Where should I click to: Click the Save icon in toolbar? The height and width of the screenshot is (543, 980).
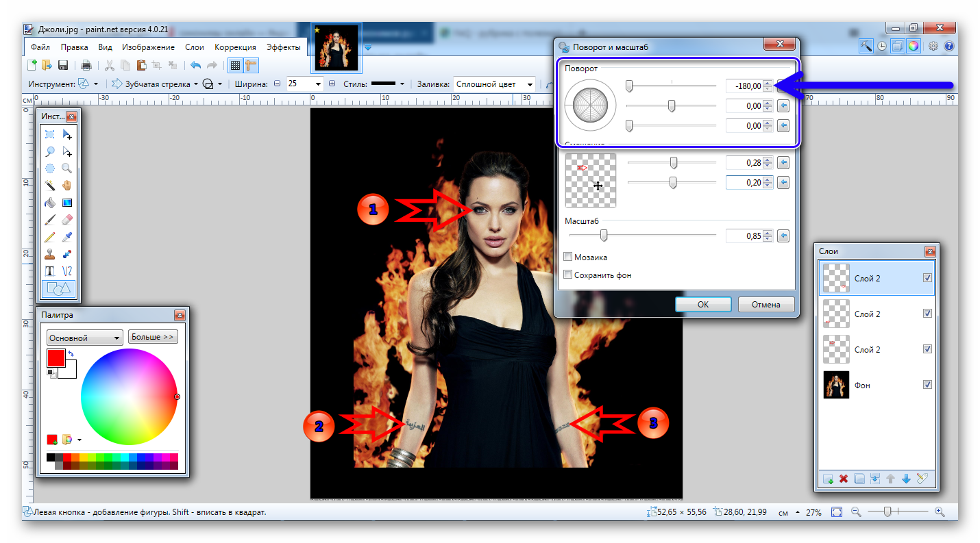tap(63, 66)
